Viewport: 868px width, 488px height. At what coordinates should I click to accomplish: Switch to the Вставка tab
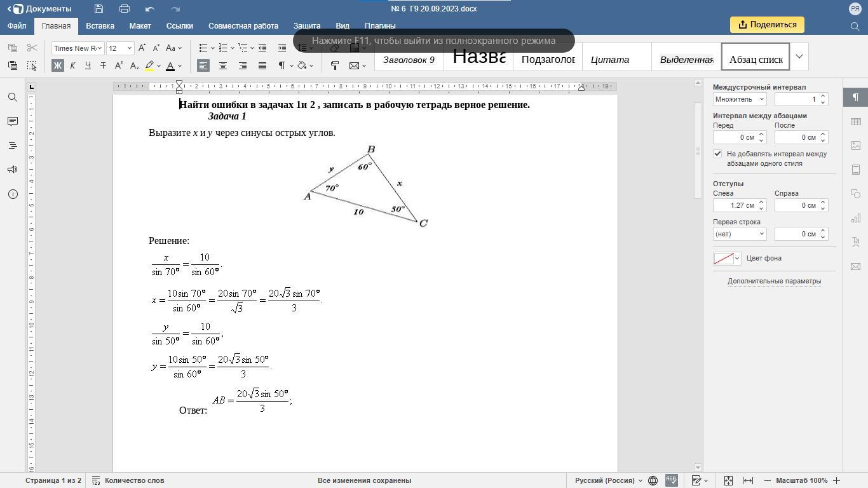pyautogui.click(x=100, y=26)
